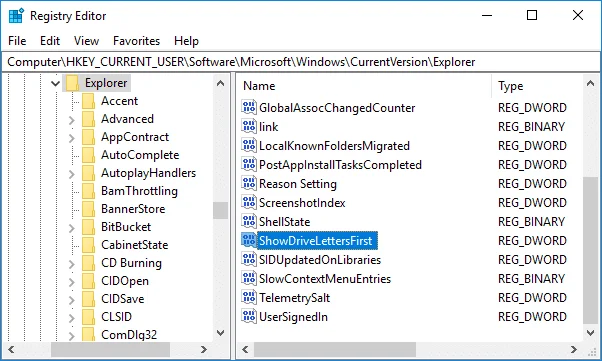Select the Accent key label
Screen dimensions: 602x361
(x=119, y=101)
